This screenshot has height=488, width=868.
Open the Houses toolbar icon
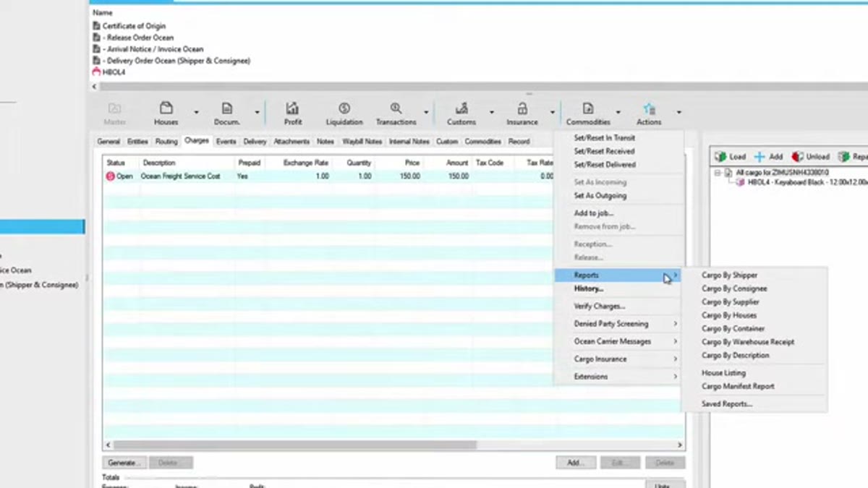[x=166, y=108]
